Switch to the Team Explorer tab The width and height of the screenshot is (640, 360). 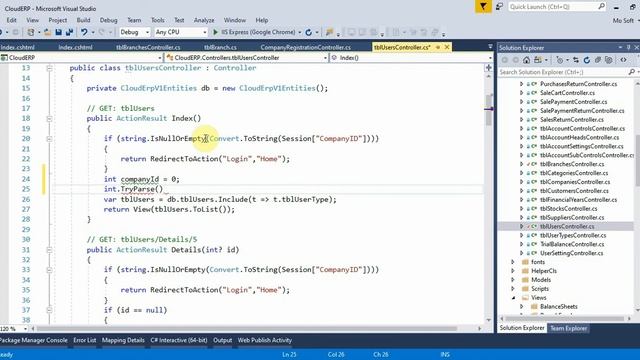(x=569, y=328)
